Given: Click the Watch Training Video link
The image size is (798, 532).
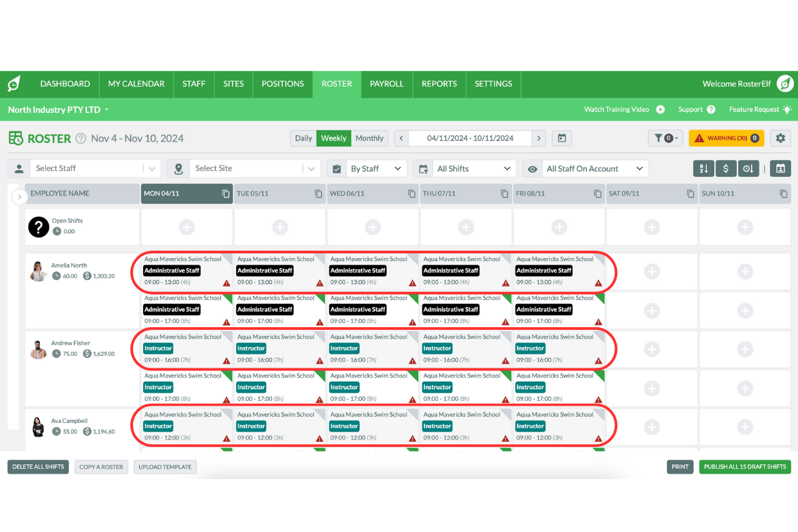Looking at the screenshot, I should coord(624,110).
